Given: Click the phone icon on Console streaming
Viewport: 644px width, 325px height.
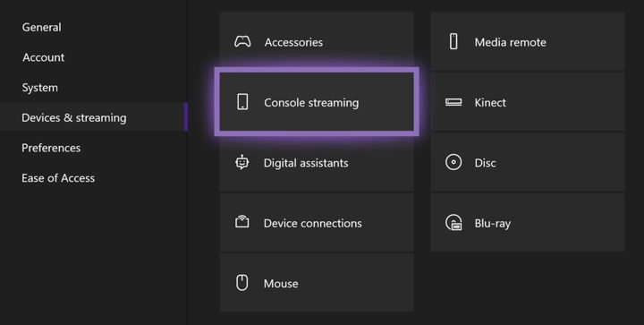Looking at the screenshot, I should click(242, 102).
